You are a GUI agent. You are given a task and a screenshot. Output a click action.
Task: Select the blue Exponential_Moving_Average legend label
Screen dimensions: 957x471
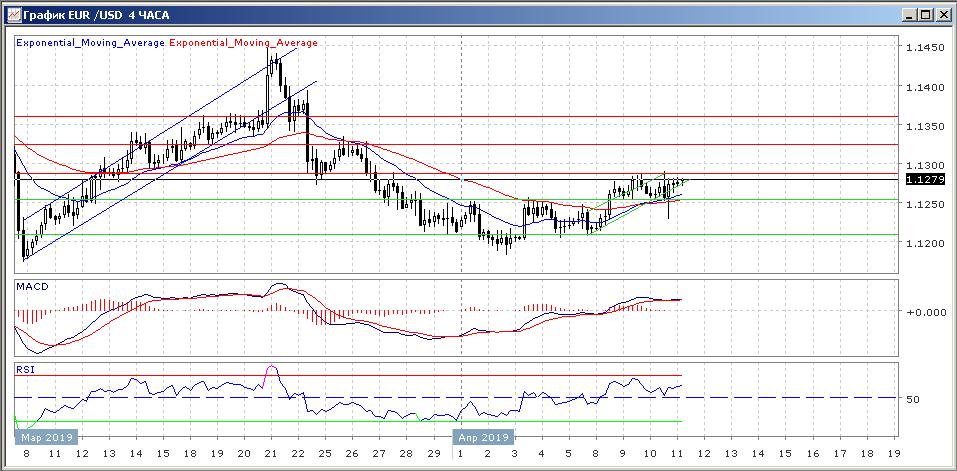[91, 43]
